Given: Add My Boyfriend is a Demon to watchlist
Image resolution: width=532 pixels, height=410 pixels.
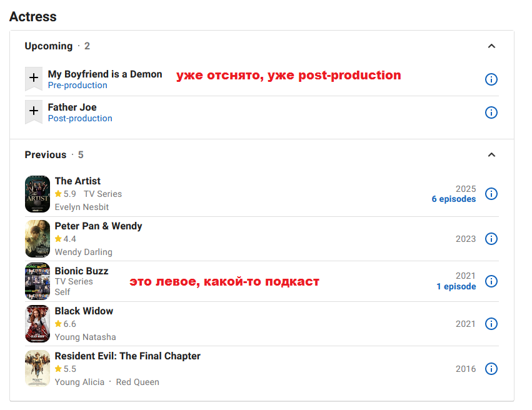Looking at the screenshot, I should pos(34,79).
